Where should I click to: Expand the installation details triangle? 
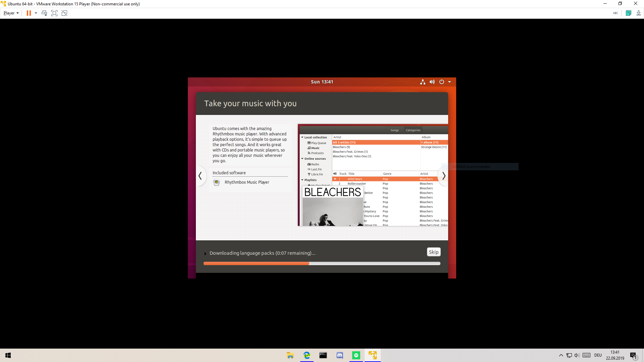[205, 253]
